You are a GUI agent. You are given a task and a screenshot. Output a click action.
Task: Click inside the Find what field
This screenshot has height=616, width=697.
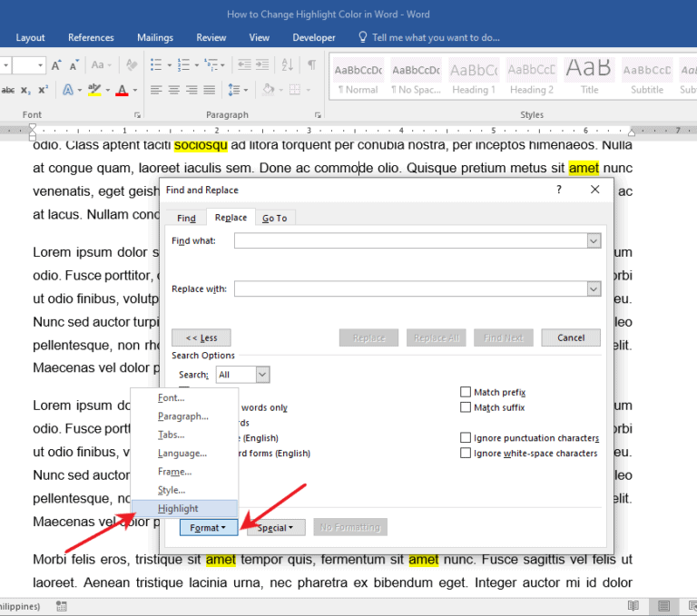[411, 241]
